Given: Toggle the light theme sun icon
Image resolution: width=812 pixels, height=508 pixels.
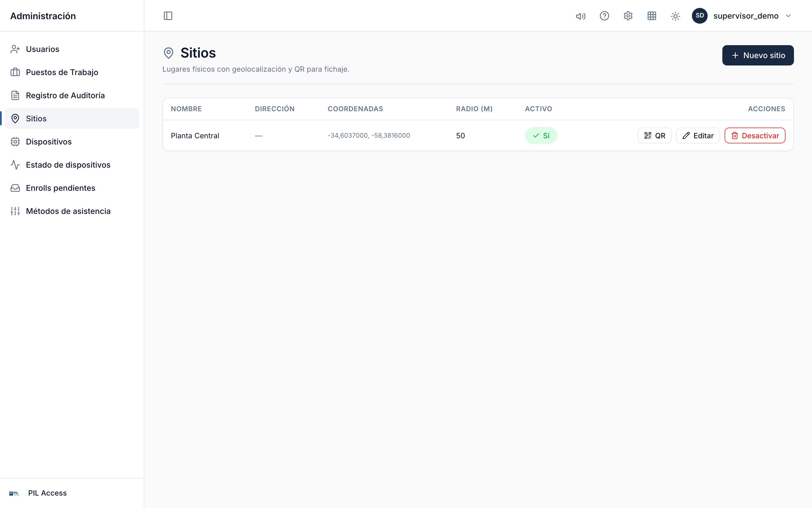Looking at the screenshot, I should pos(676,16).
